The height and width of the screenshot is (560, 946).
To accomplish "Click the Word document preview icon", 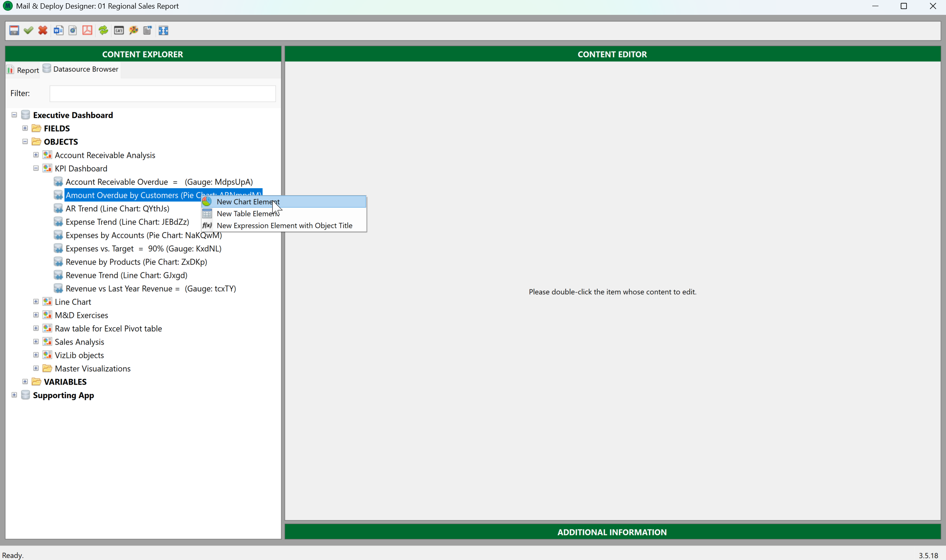I will pos(58,30).
